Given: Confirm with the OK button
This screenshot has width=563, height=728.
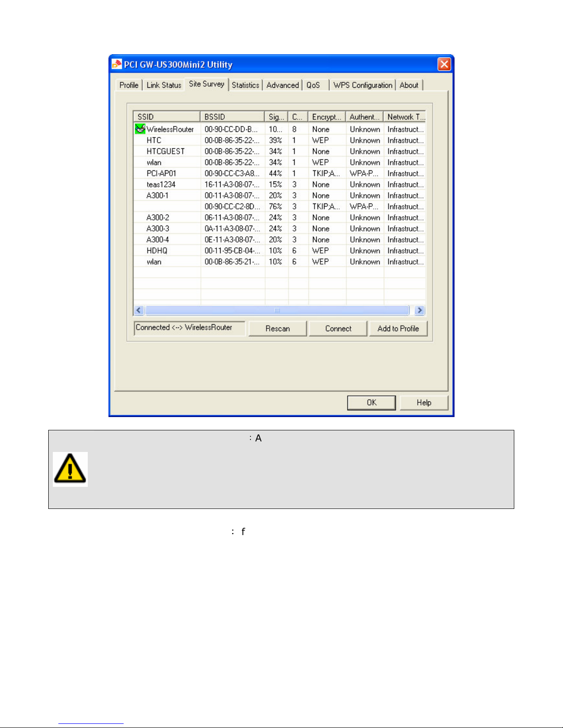Looking at the screenshot, I should [371, 402].
